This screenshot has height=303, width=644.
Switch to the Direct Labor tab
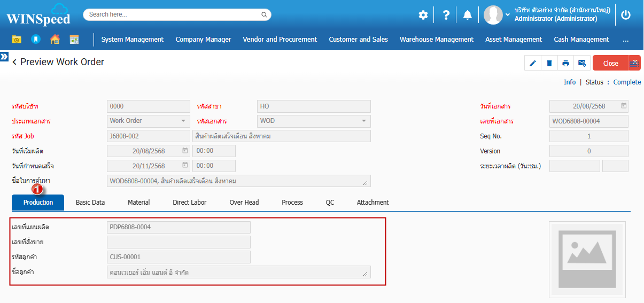[x=189, y=202]
